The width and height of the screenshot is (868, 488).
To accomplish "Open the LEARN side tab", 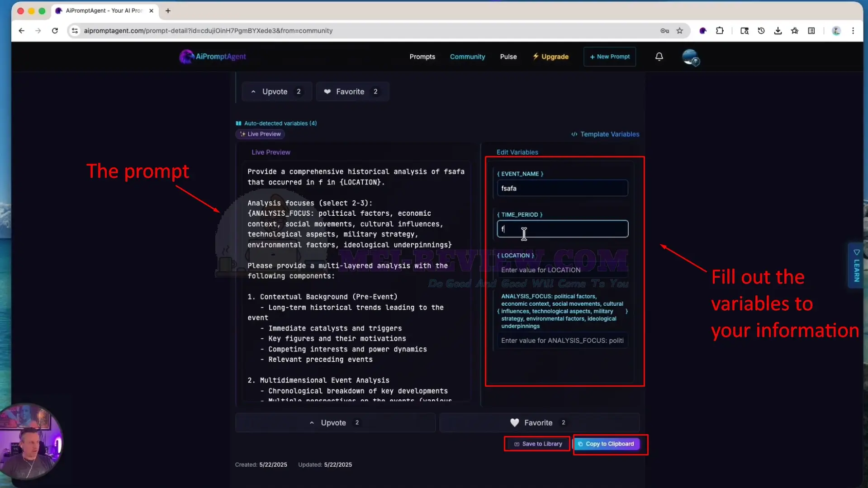I will [857, 265].
